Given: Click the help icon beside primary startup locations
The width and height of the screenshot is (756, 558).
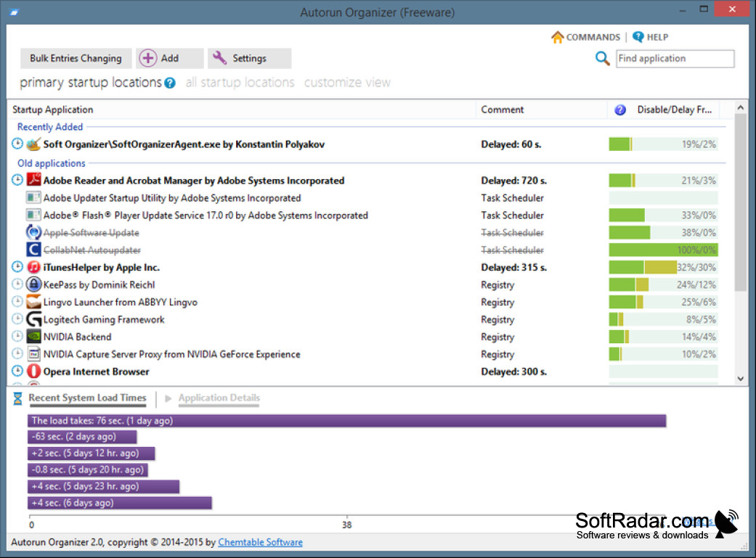Looking at the screenshot, I should click(170, 83).
